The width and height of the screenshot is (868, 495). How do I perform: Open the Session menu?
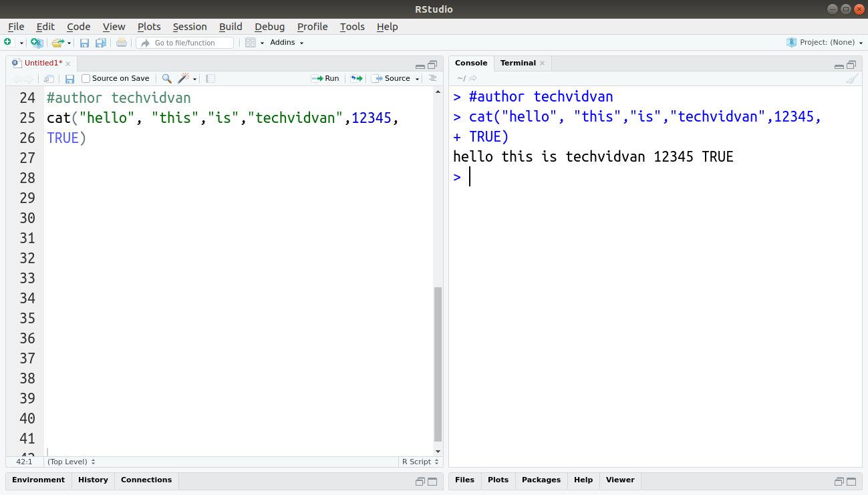[190, 27]
